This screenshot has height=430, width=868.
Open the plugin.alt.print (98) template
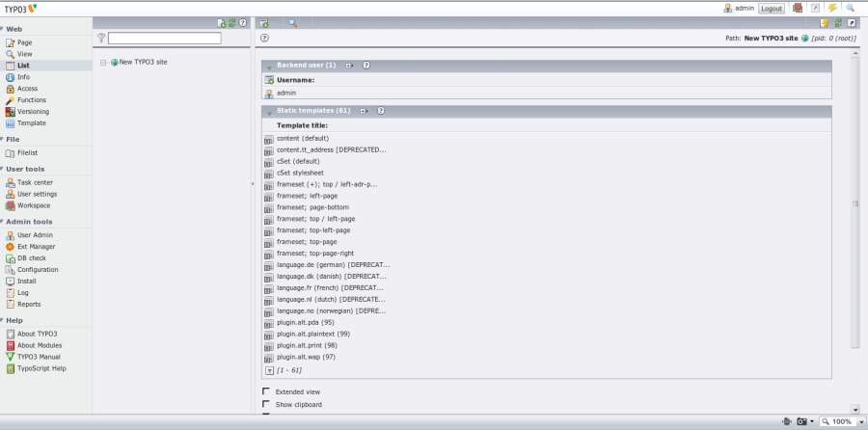tap(307, 345)
